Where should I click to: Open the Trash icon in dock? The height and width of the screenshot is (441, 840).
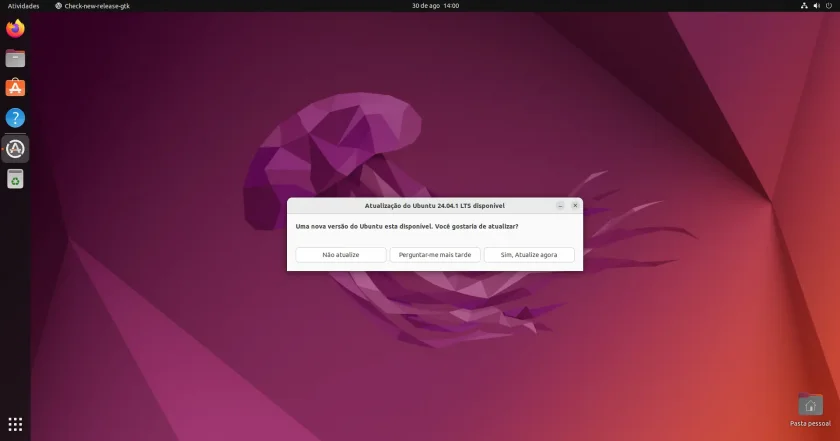(x=15, y=179)
